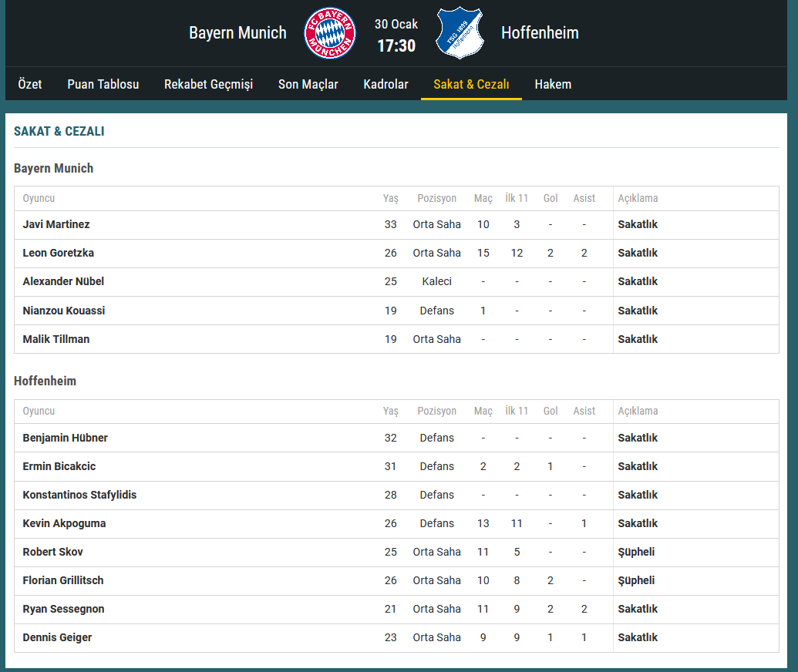Click Açıklama header in Hoffenheim table
Image resolution: width=798 pixels, height=672 pixels.
coord(638,411)
